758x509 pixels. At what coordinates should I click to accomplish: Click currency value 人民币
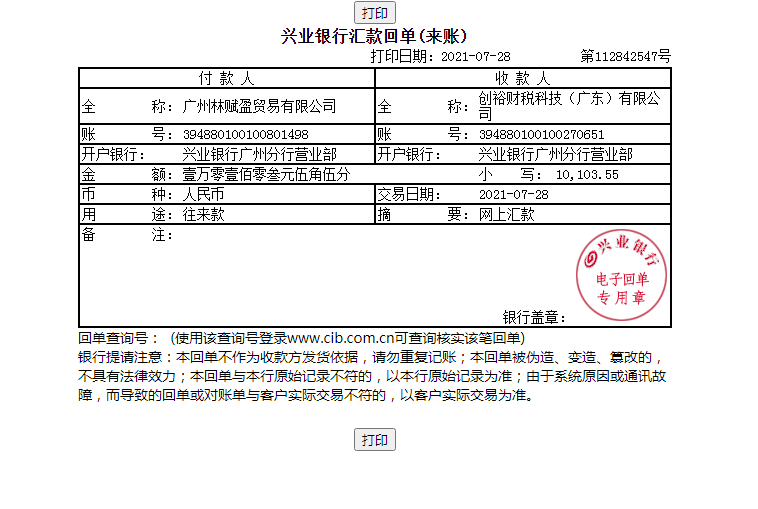[203, 194]
